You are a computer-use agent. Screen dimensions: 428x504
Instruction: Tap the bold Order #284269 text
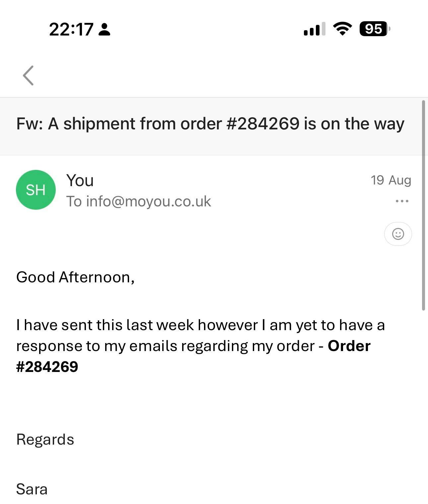point(193,356)
